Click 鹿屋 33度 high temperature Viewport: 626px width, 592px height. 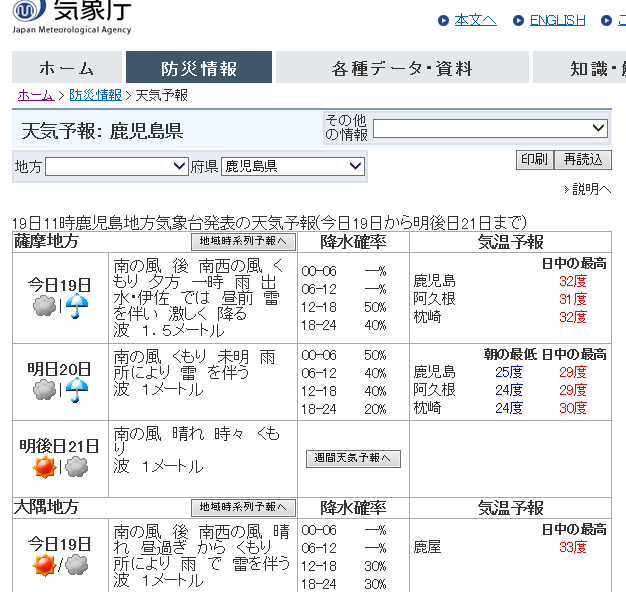coord(573,547)
